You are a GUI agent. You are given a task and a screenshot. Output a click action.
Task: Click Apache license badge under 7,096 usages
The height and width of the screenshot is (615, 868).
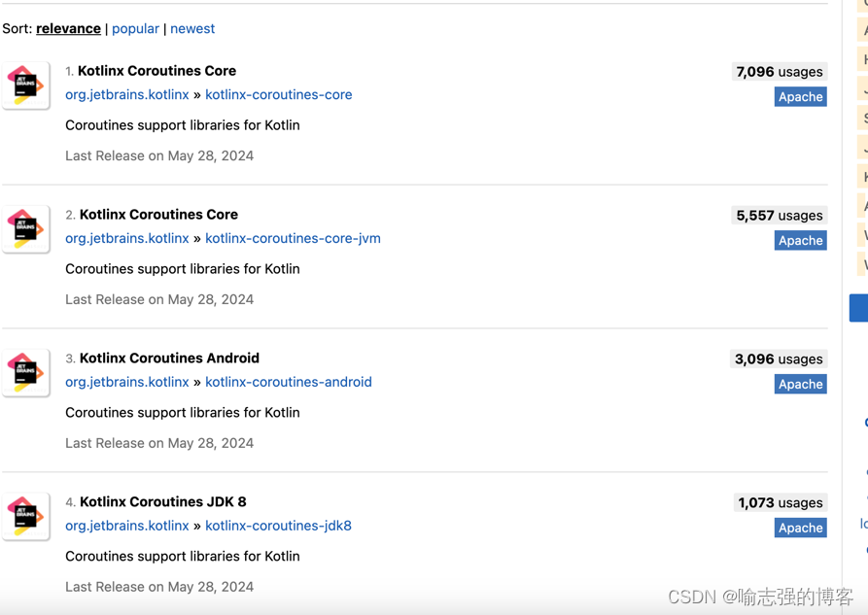click(801, 97)
